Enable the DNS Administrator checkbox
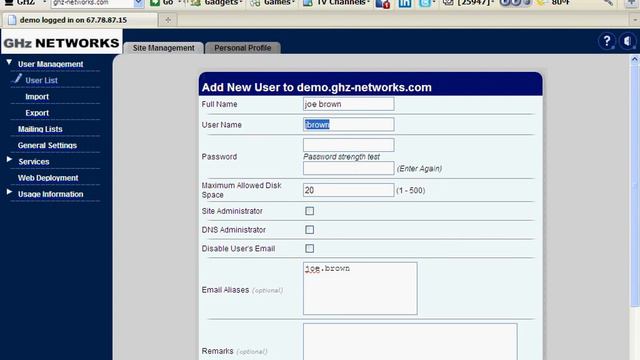Image resolution: width=640 pixels, height=360 pixels. [309, 230]
